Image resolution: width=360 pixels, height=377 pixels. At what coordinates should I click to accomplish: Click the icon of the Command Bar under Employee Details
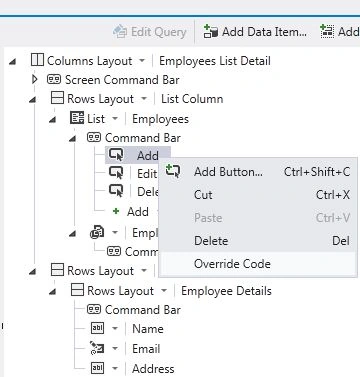pyautogui.click(x=94, y=309)
